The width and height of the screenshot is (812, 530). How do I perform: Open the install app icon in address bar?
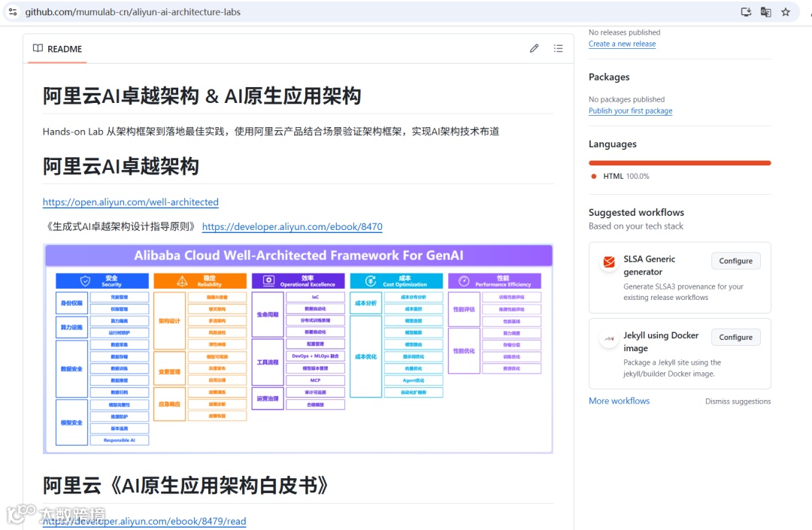pyautogui.click(x=746, y=12)
